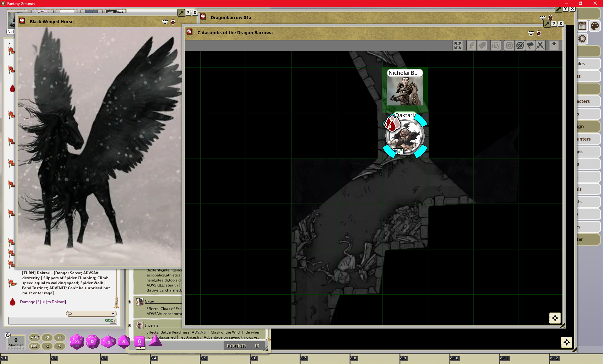Viewport: 603px width, 364px height.
Task: Pick the d12 die
Action: pos(92,342)
